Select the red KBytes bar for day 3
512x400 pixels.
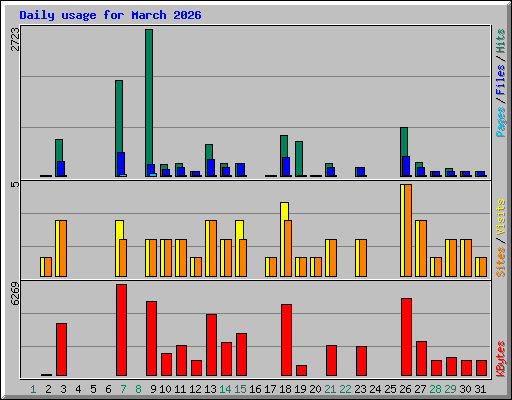[62, 350]
